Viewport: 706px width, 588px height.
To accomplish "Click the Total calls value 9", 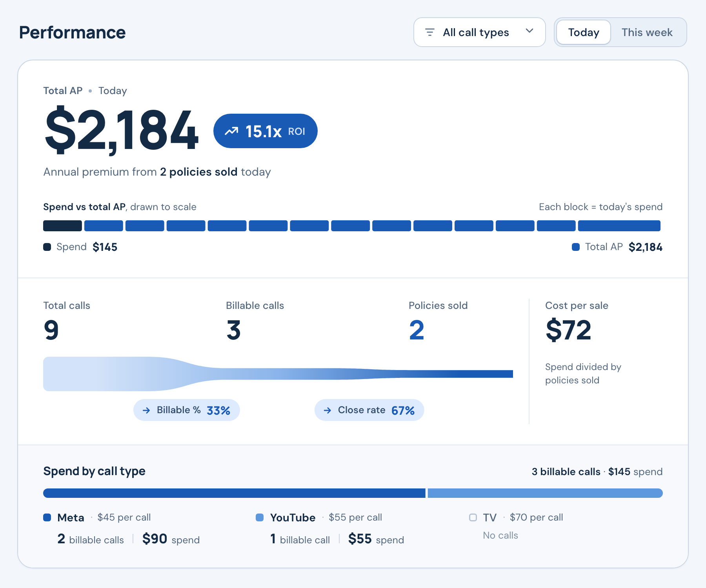I will point(51,330).
